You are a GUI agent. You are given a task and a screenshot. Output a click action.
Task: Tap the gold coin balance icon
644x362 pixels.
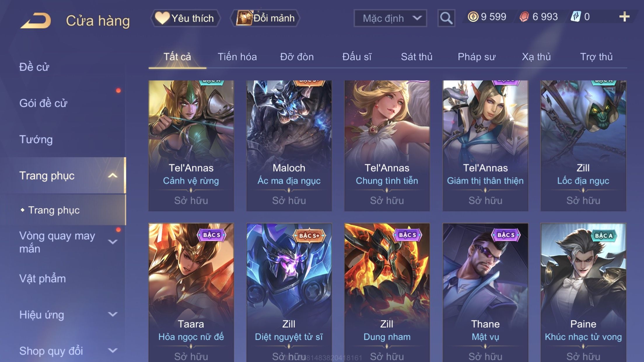pos(473,17)
